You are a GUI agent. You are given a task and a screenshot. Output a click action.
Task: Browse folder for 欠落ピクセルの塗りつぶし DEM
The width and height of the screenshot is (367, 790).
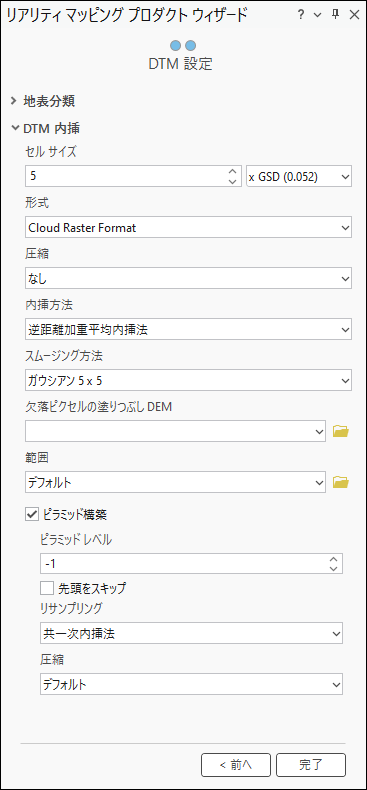point(341,431)
